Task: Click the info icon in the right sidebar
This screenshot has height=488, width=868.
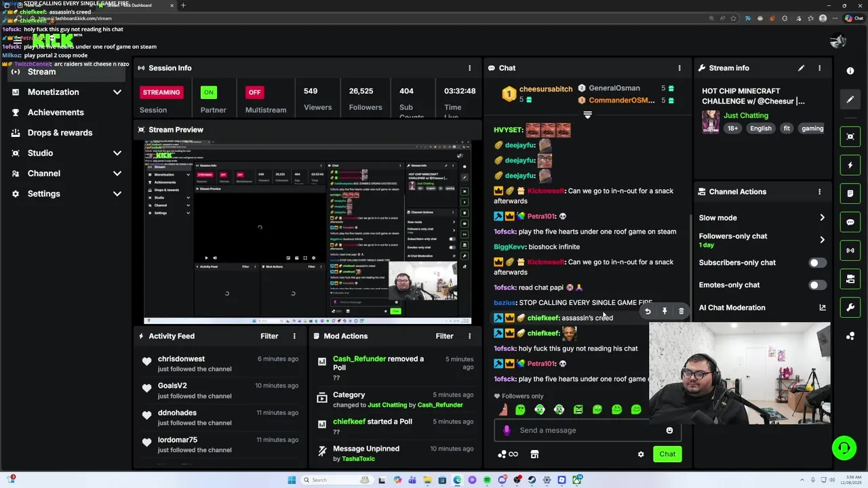Action: [x=850, y=70]
